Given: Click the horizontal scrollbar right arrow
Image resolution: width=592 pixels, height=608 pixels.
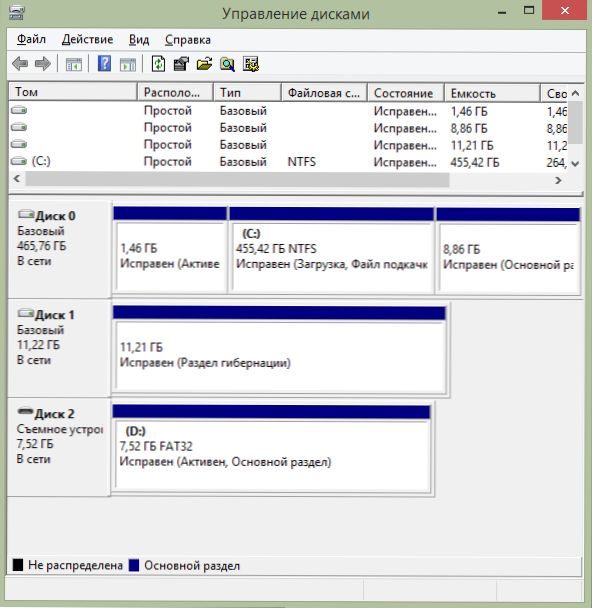Looking at the screenshot, I should [558, 180].
